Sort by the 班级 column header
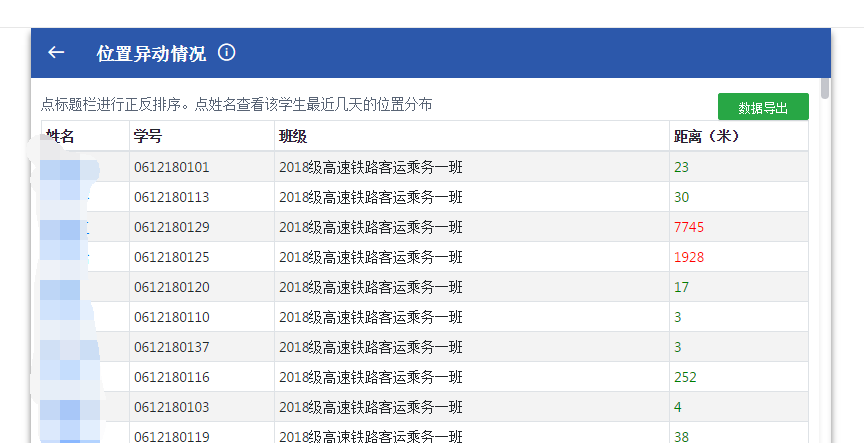 click(293, 136)
